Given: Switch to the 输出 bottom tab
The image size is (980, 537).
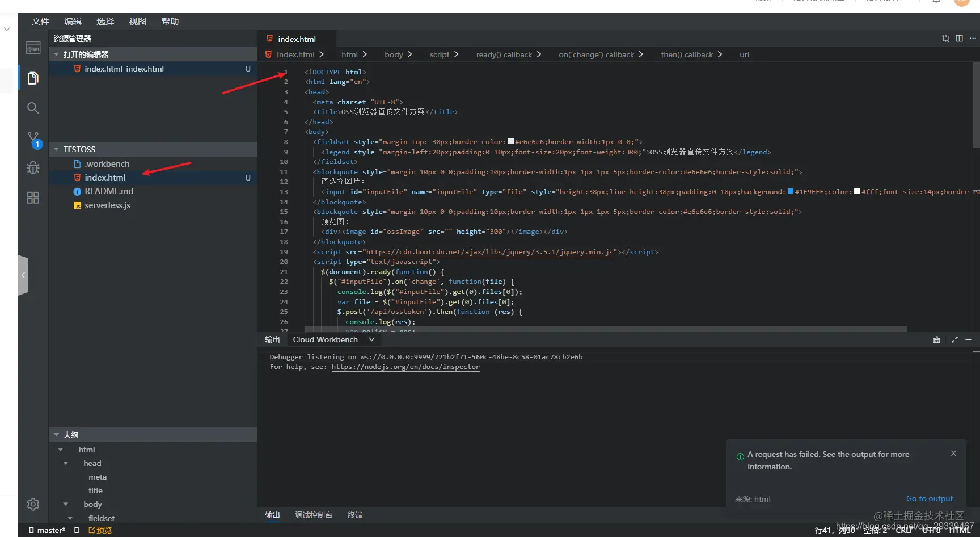Looking at the screenshot, I should (272, 515).
